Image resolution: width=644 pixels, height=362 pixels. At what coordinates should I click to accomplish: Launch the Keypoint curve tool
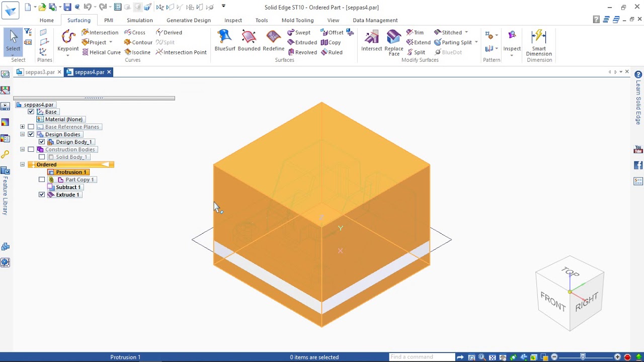pos(68,41)
